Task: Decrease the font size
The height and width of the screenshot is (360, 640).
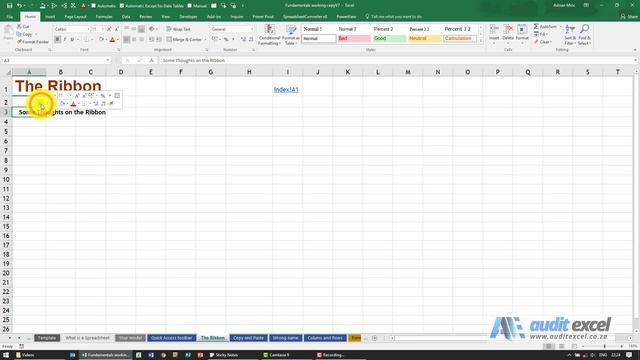Action: (x=117, y=29)
